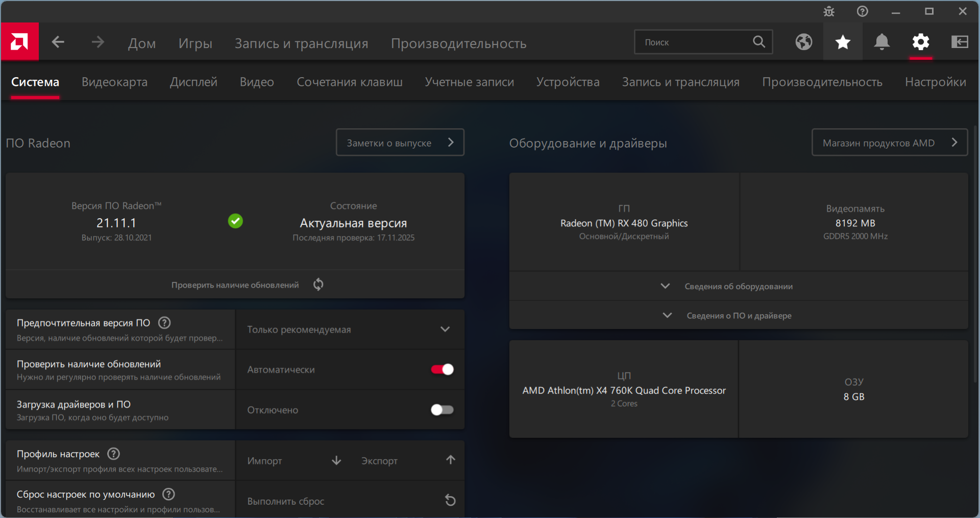This screenshot has height=518, width=980.
Task: Click the version number 21.11.1
Action: click(116, 223)
